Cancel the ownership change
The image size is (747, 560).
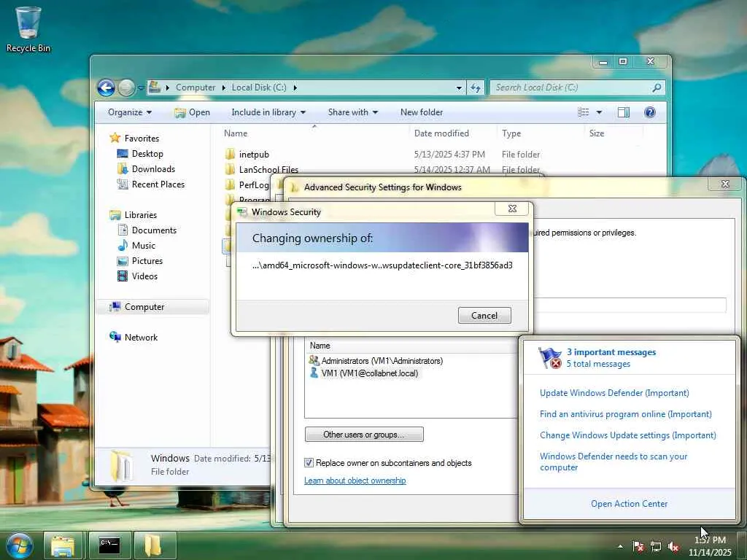pos(484,316)
